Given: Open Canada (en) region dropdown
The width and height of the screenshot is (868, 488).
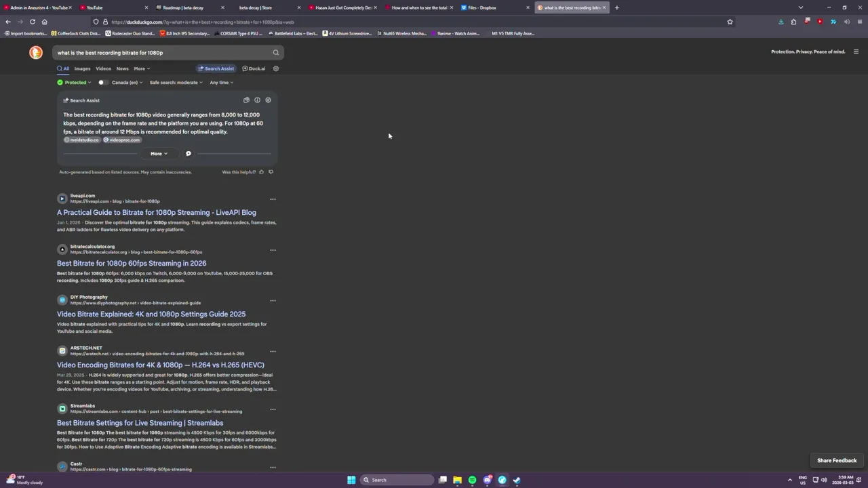Looking at the screenshot, I should [x=127, y=83].
